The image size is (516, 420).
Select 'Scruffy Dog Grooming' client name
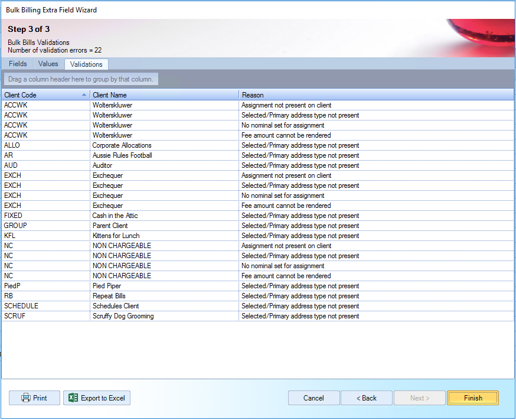(164, 316)
